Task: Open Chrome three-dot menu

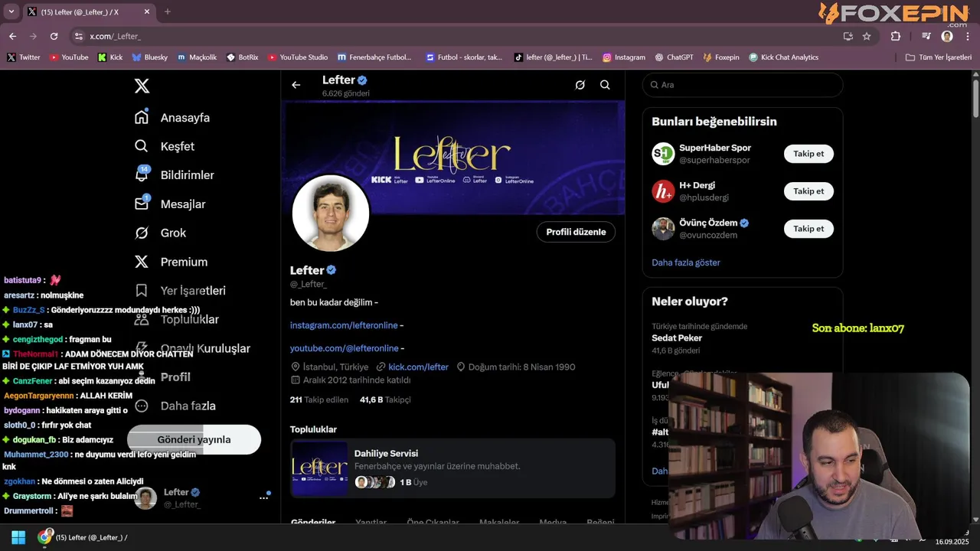Action: coord(968,36)
